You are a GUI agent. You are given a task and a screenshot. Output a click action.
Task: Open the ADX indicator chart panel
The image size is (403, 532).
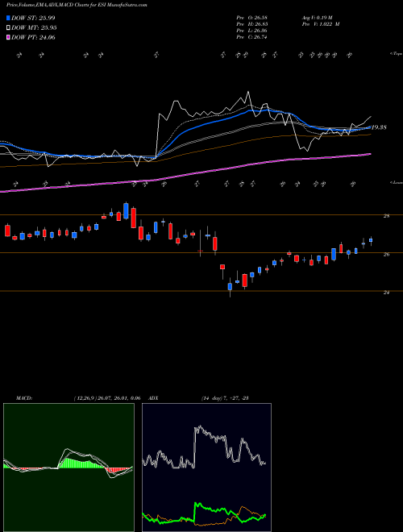coord(206,468)
